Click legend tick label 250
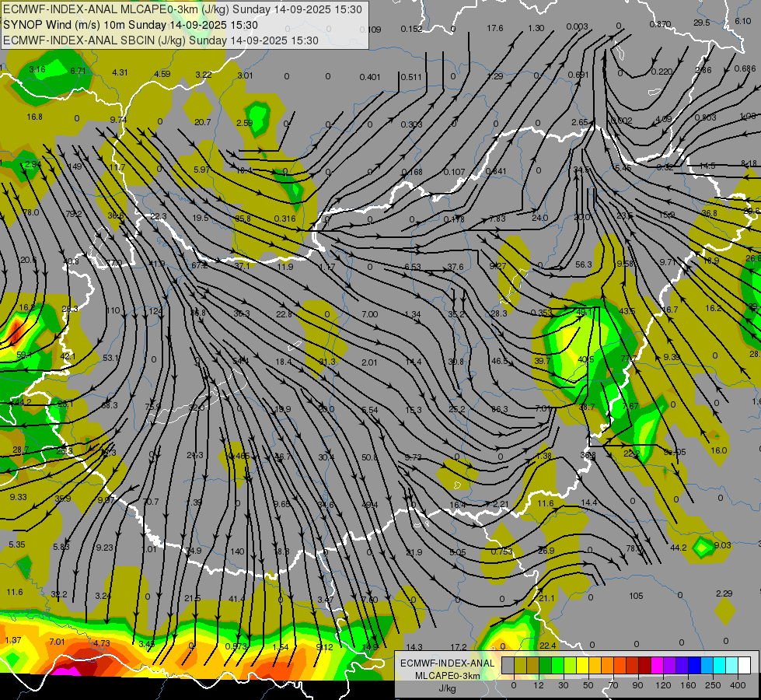This screenshot has height=700, width=761. pyautogui.click(x=713, y=685)
